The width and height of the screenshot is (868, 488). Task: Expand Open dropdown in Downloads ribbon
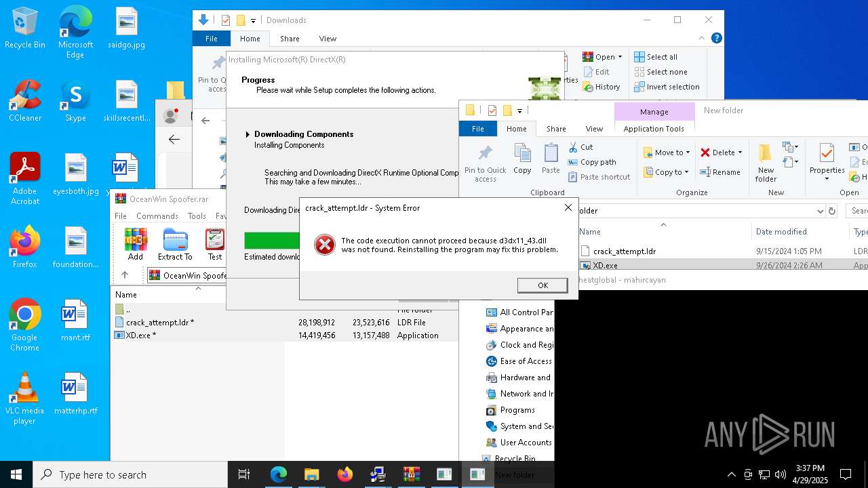pos(619,57)
